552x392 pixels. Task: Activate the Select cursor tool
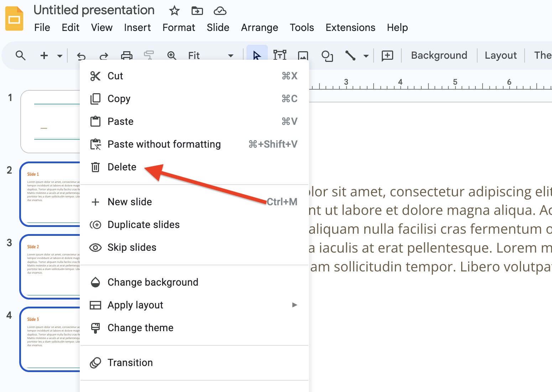click(256, 55)
